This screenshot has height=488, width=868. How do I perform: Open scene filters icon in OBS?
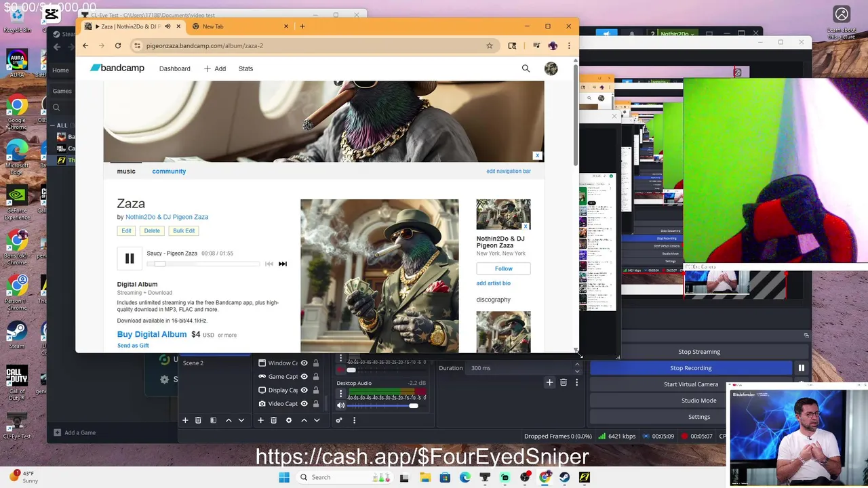pos(213,420)
